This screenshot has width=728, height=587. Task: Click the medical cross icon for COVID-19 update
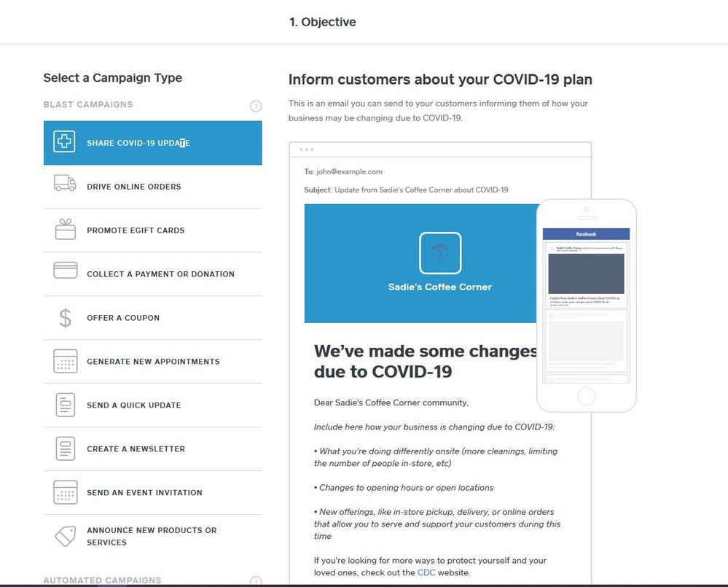[x=65, y=142]
